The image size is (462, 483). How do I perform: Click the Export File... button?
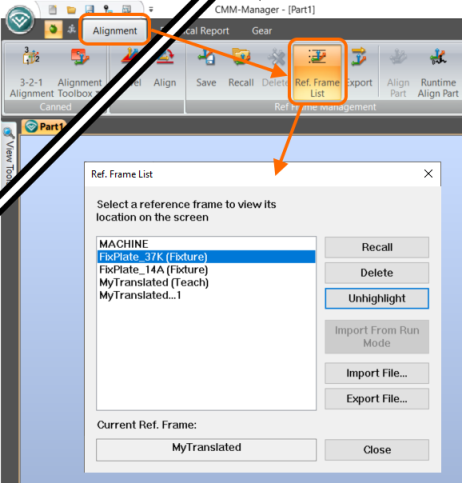click(x=377, y=398)
